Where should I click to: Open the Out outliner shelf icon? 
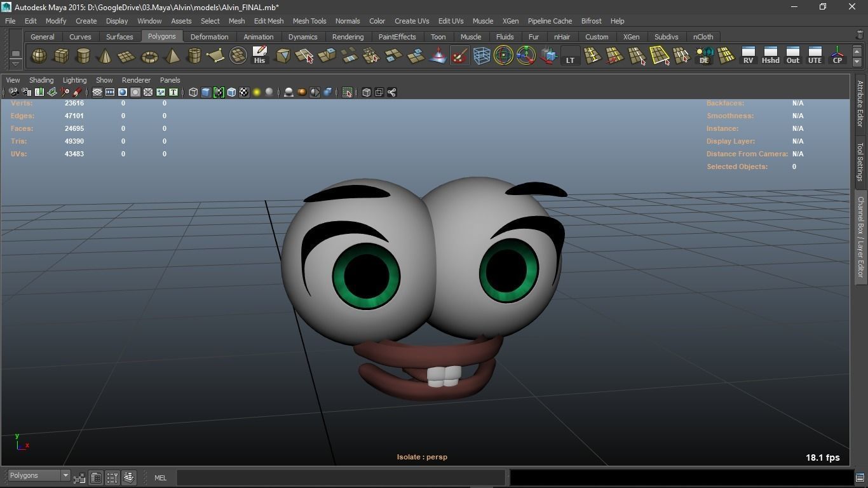tap(793, 56)
